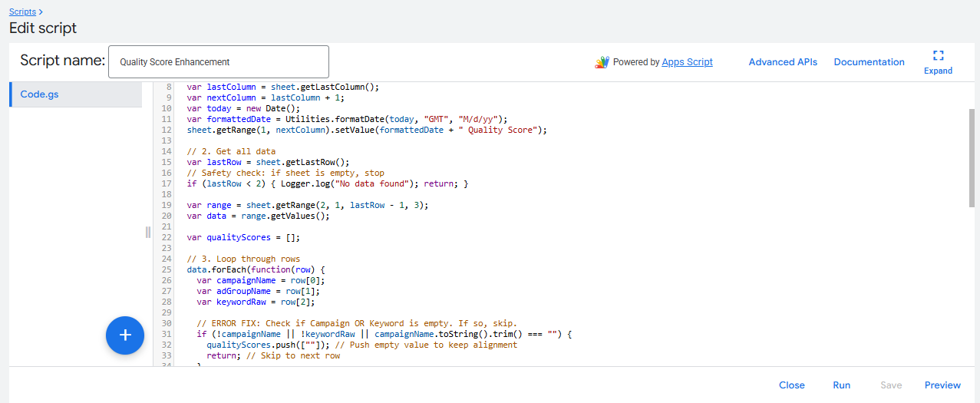Image resolution: width=980 pixels, height=403 pixels.
Task: Click the blue plus add file button
Action: 125,335
